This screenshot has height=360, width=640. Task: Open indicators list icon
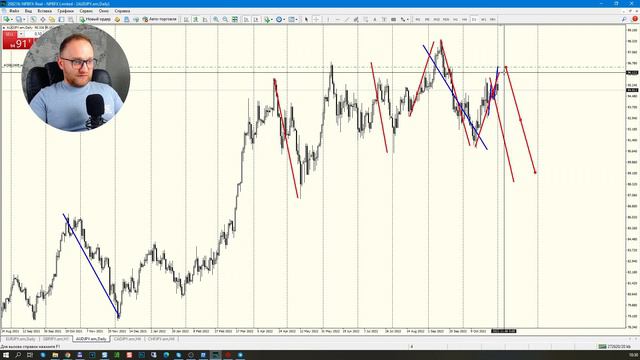tap(267, 19)
